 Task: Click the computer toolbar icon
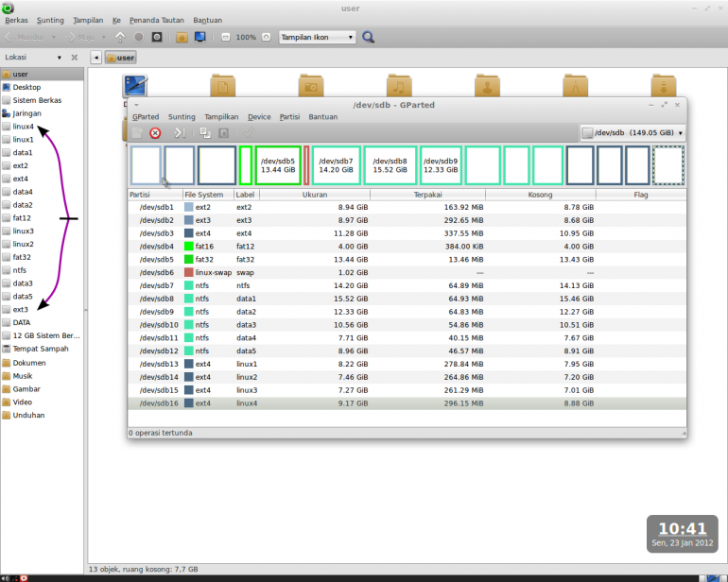pyautogui.click(x=200, y=37)
